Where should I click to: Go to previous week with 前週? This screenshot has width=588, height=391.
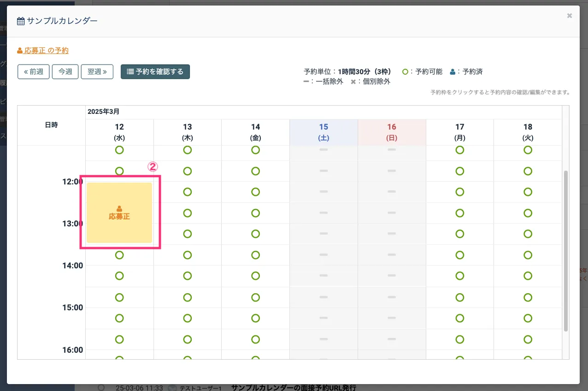click(33, 71)
